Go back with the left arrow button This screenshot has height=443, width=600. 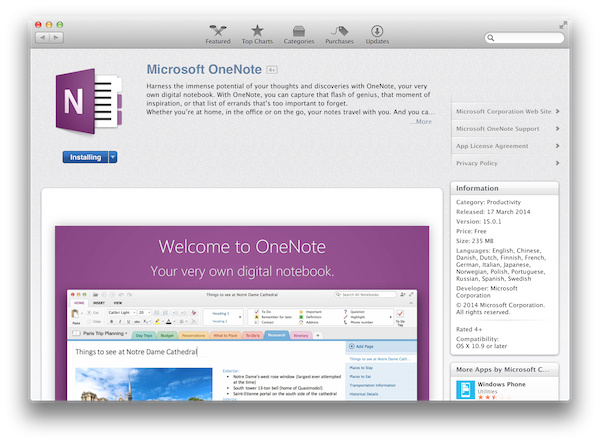42,37
